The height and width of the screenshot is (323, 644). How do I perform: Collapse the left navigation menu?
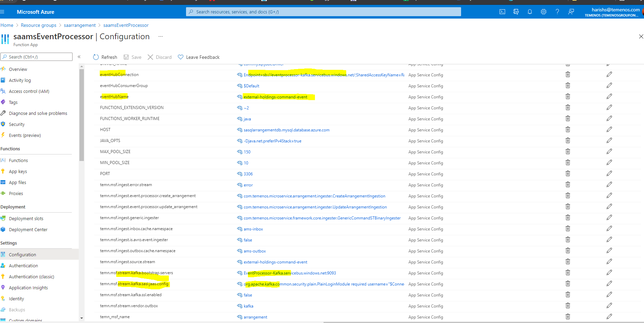coord(79,57)
